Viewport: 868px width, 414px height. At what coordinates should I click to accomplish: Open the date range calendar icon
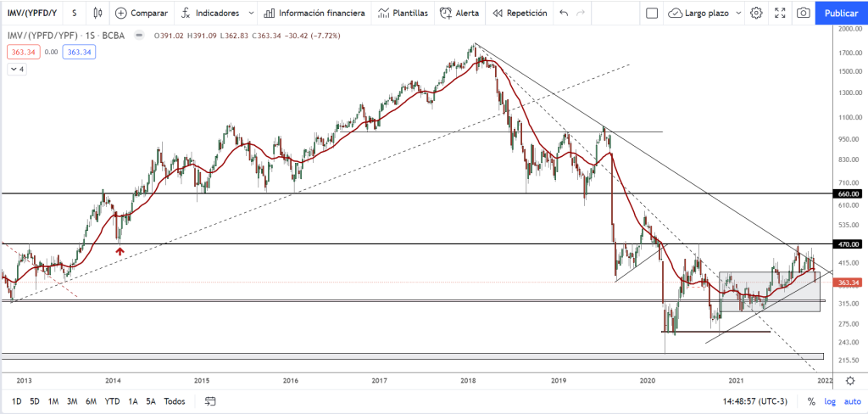[210, 401]
